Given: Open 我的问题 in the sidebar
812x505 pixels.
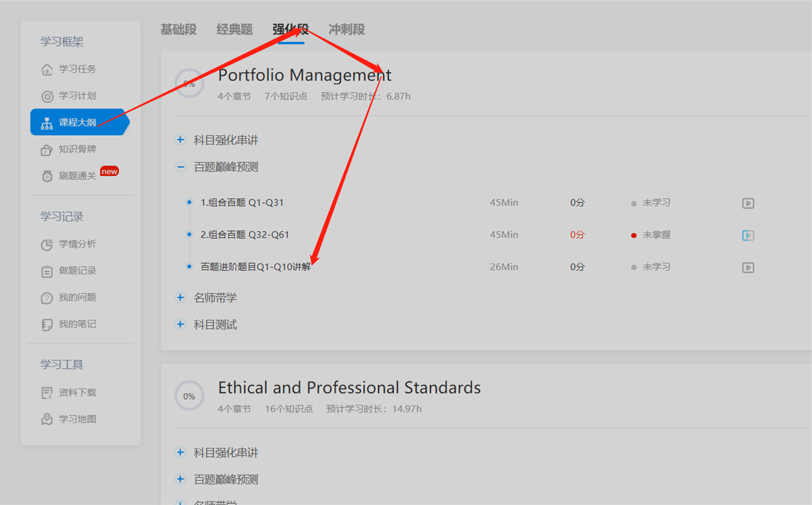Looking at the screenshot, I should pos(69,297).
